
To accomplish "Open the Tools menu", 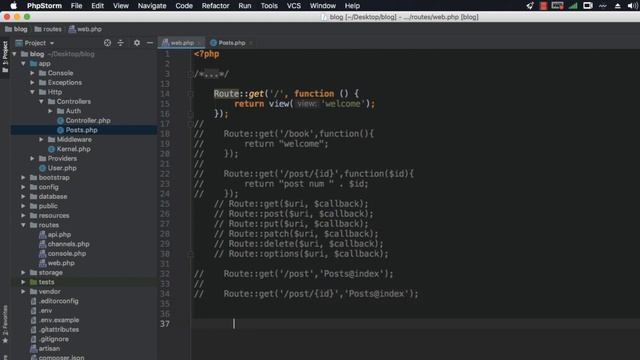I will point(269,6).
